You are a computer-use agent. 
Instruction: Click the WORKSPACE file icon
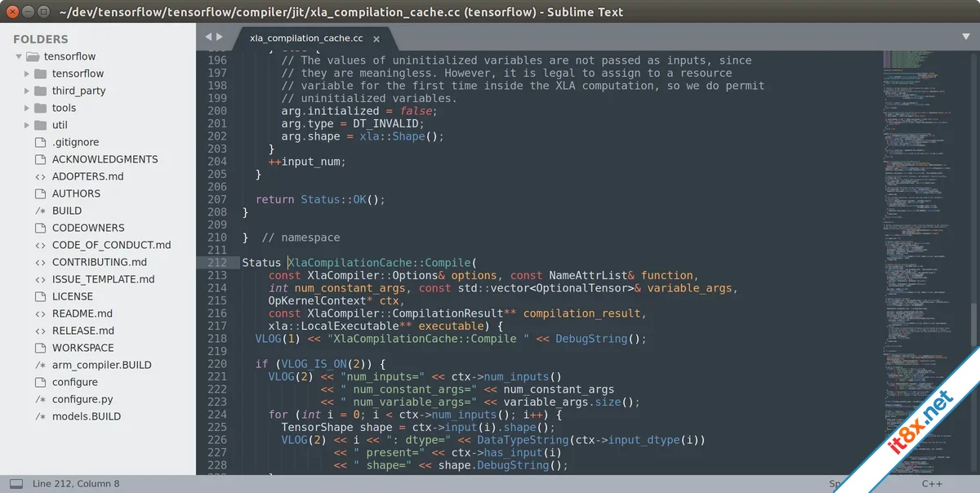click(x=40, y=348)
